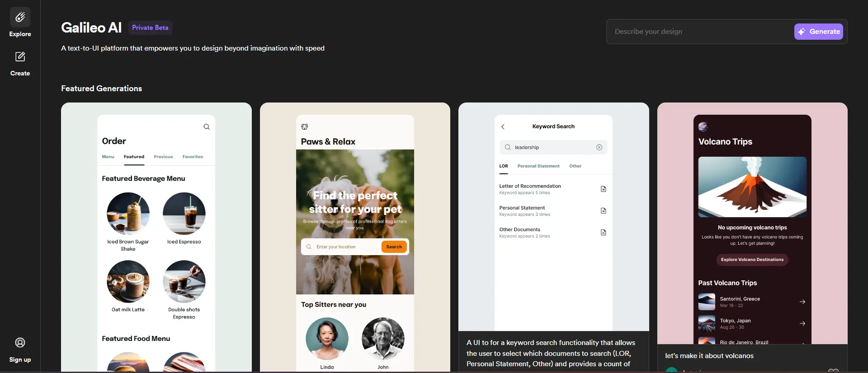868x373 pixels.
Task: Select the Menu tab in Order mockup
Action: point(108,157)
